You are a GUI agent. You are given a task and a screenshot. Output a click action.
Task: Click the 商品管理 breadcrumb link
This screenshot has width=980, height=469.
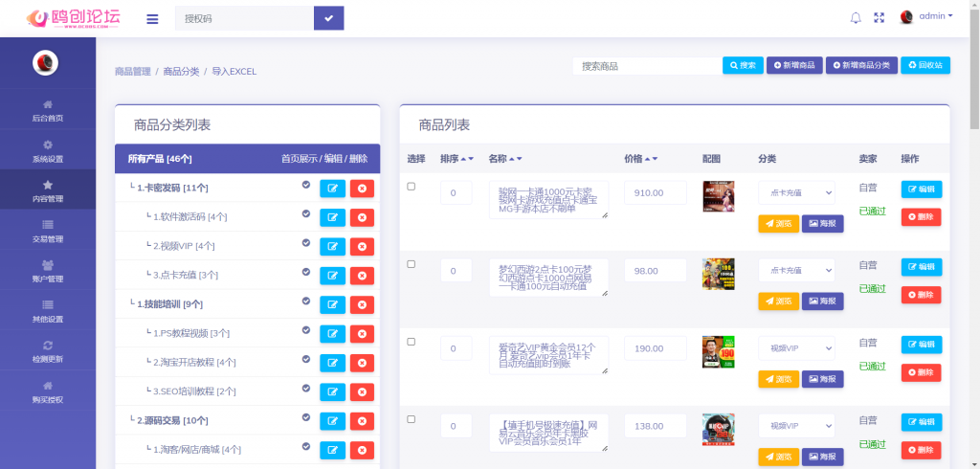point(132,71)
